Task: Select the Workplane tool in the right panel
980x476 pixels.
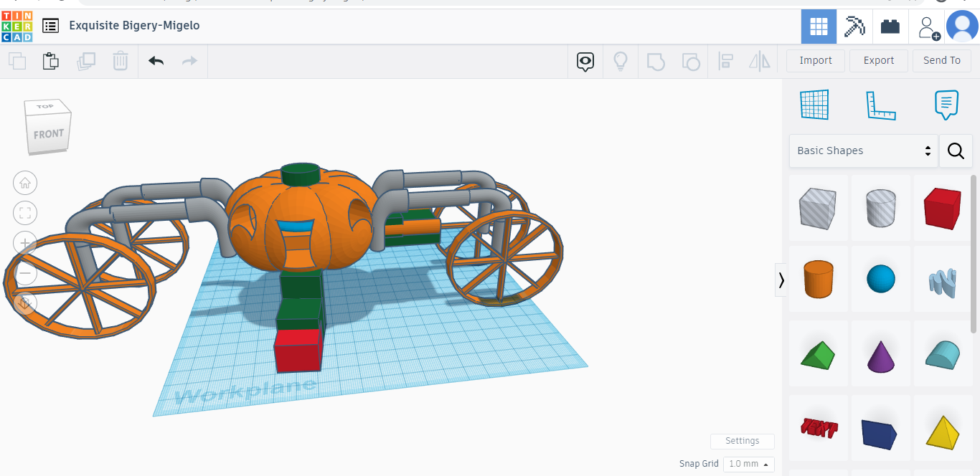Action: [814, 104]
